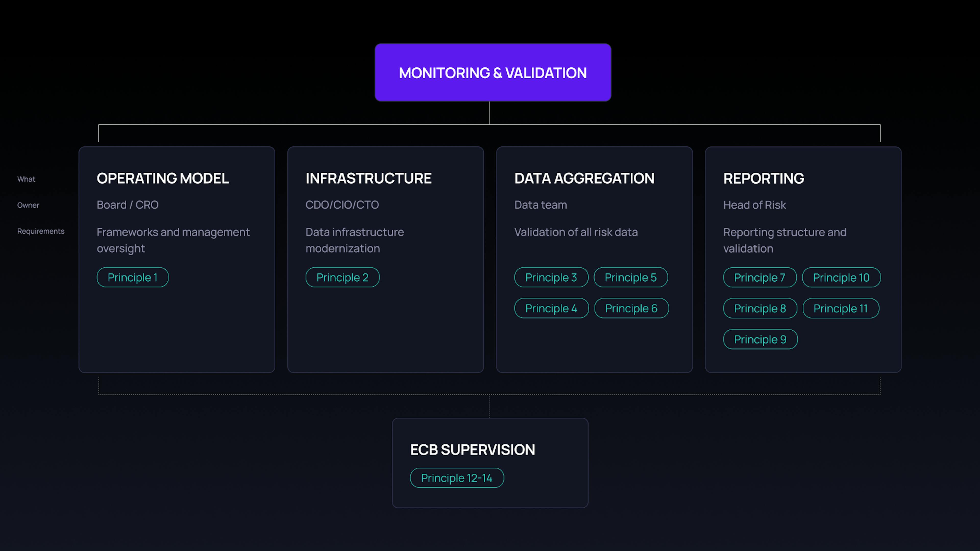Viewport: 980px width, 551px height.
Task: Select the Principle 2 pill
Action: [342, 277]
